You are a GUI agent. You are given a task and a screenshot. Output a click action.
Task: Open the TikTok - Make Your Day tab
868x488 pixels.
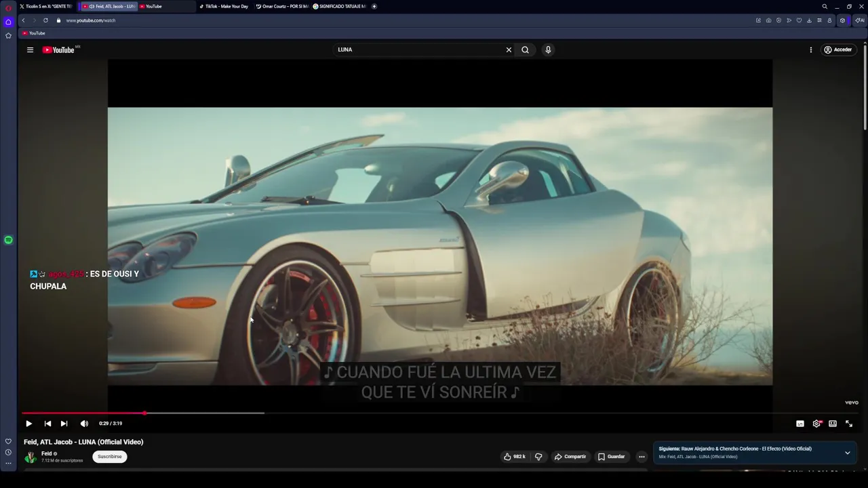point(224,6)
